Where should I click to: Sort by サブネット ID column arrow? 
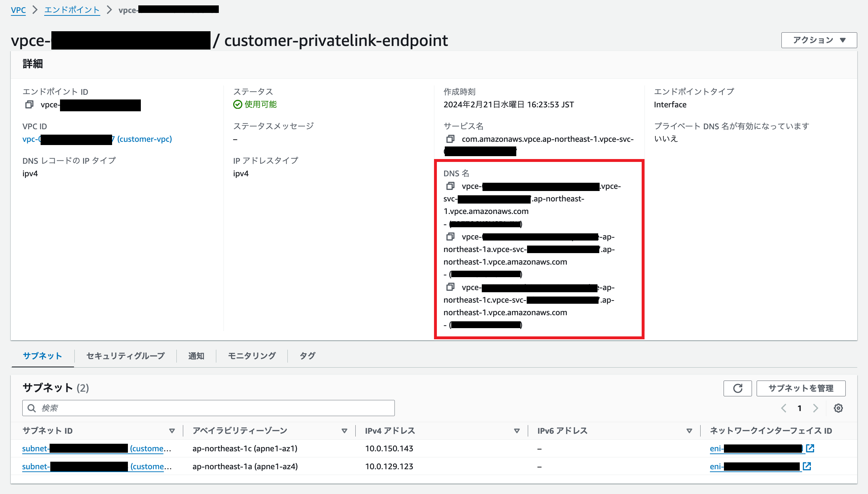point(172,431)
